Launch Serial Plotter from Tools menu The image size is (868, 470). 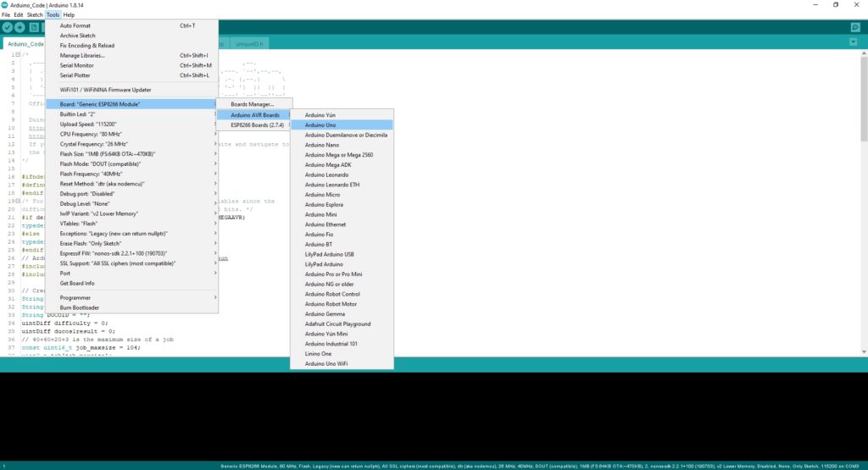click(x=131, y=75)
